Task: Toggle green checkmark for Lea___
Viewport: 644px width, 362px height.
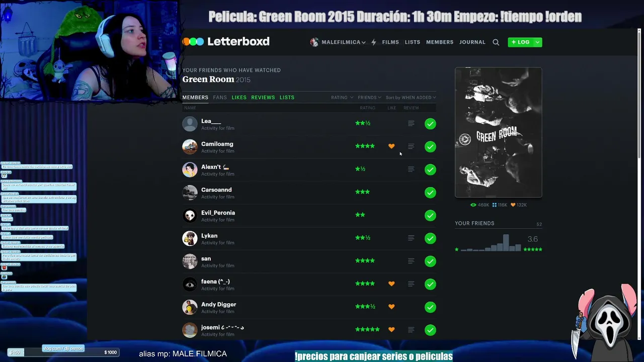Action: 430,124
